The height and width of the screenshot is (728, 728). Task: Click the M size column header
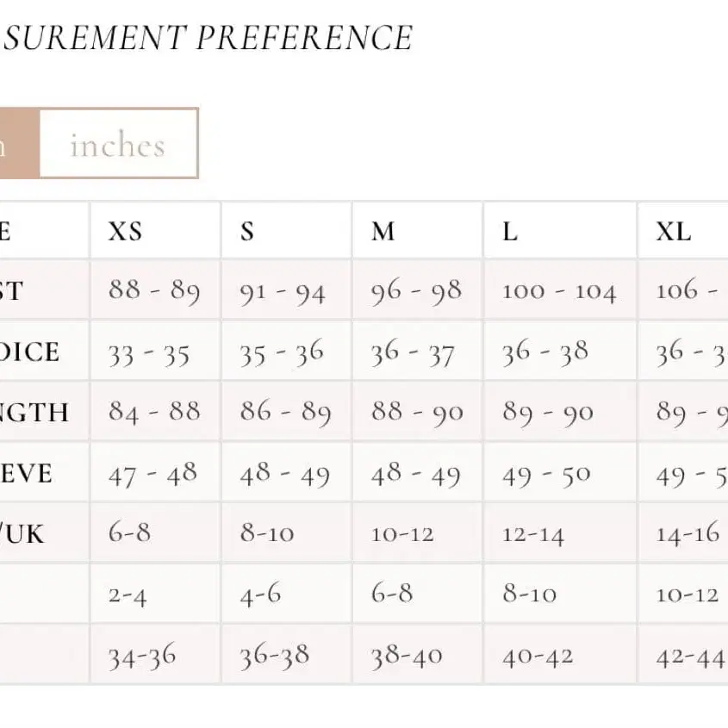tap(383, 232)
